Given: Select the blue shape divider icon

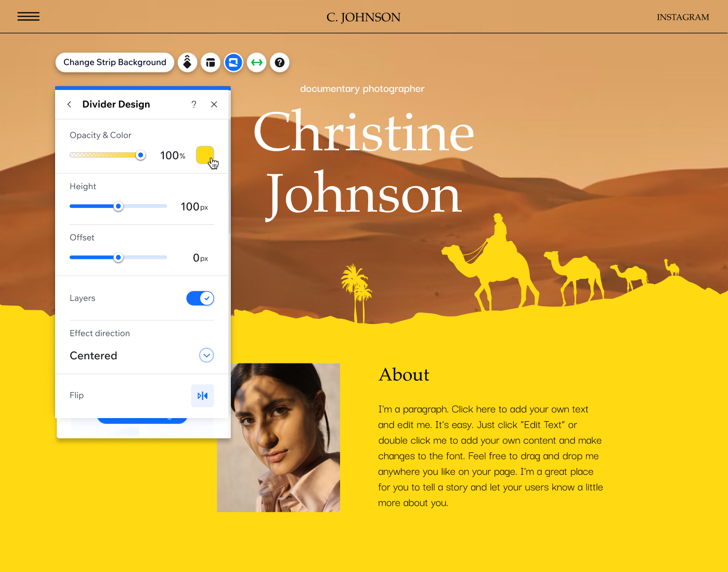Looking at the screenshot, I should 233,62.
